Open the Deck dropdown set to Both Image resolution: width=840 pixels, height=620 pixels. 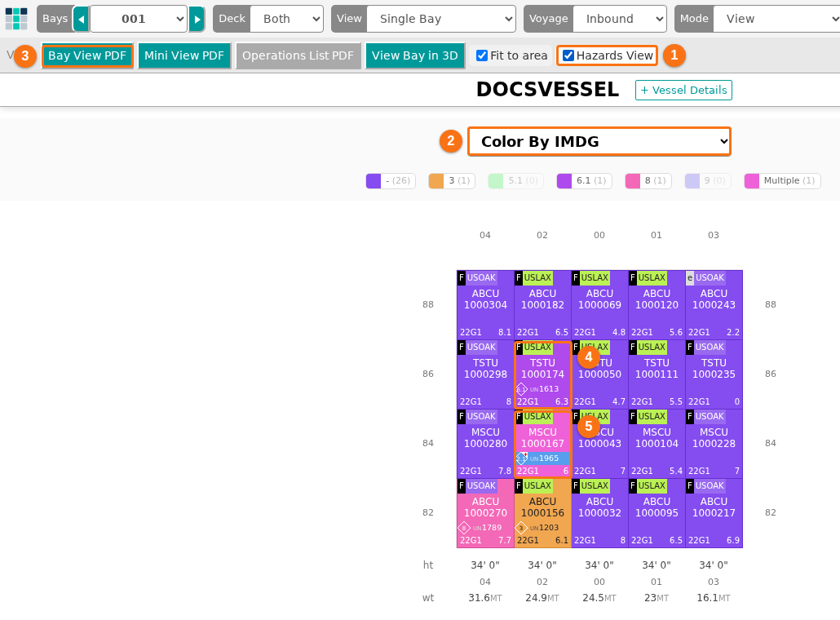tap(286, 20)
